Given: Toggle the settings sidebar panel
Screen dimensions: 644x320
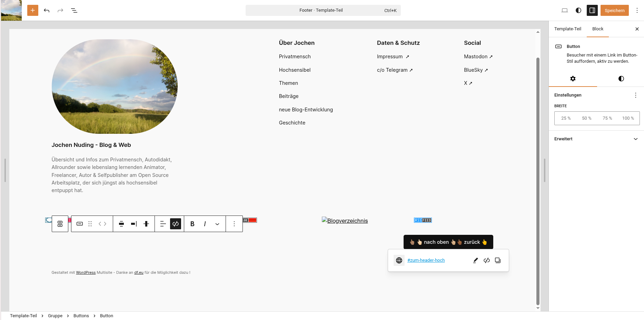Looking at the screenshot, I should [592, 10].
